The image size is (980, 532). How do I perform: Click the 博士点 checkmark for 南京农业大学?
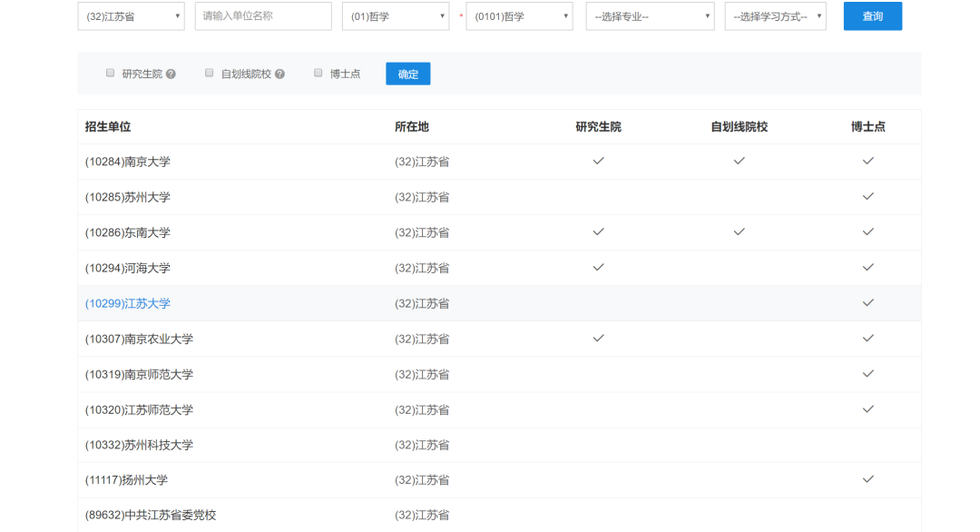pos(868,338)
